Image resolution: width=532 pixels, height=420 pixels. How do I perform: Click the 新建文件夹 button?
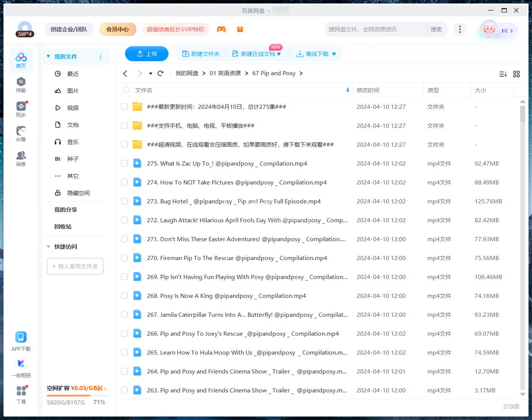pyautogui.click(x=201, y=54)
